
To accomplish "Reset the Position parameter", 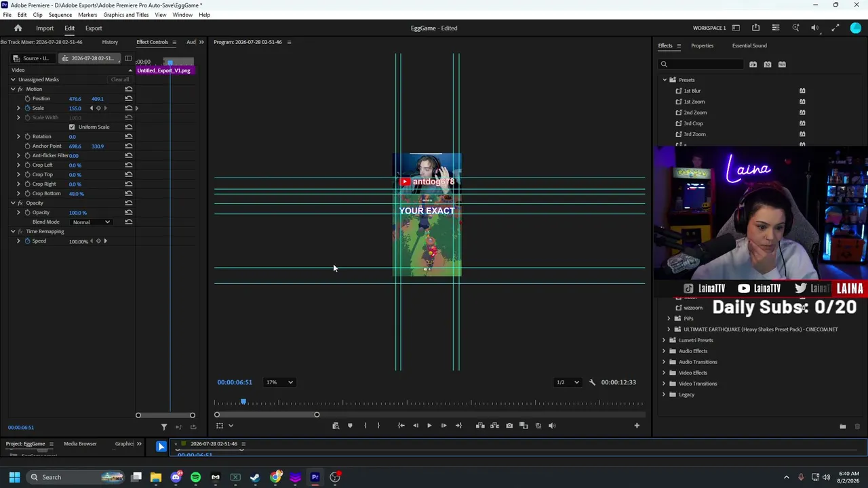I will click(x=128, y=99).
